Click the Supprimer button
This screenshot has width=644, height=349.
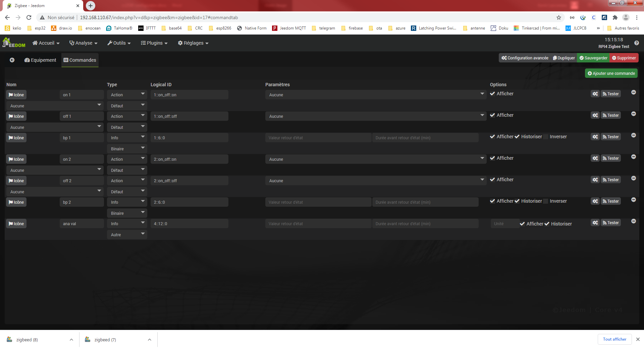[x=624, y=58]
